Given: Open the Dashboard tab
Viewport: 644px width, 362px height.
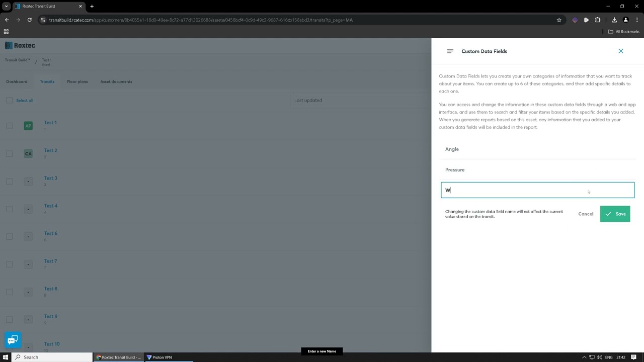Looking at the screenshot, I should (17, 81).
